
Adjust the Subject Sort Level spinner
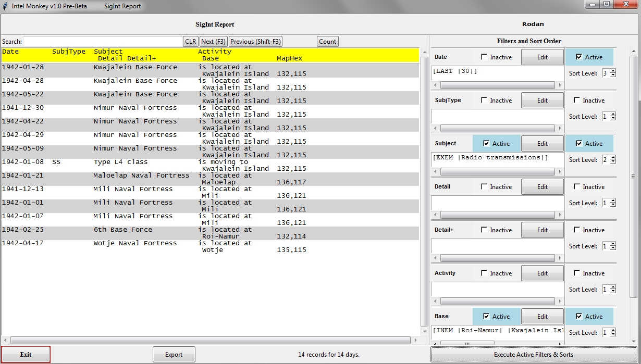click(609, 160)
